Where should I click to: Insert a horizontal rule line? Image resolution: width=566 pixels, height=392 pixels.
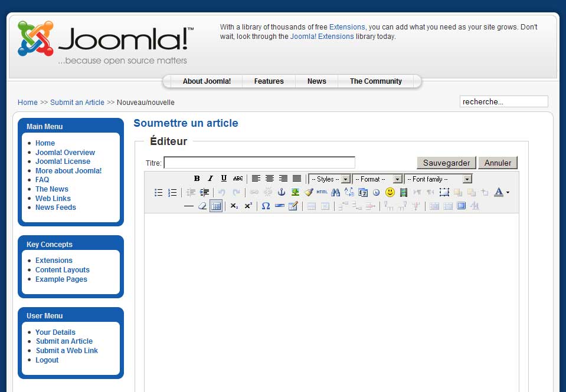click(189, 206)
